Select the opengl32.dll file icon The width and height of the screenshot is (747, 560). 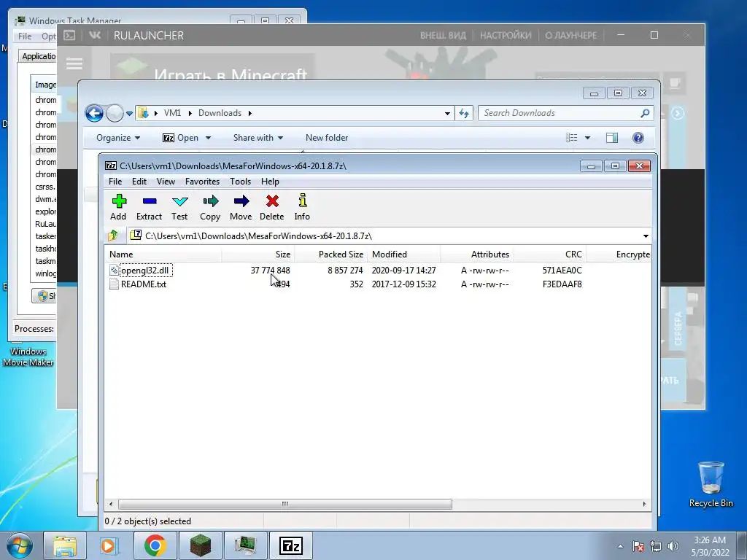(114, 271)
